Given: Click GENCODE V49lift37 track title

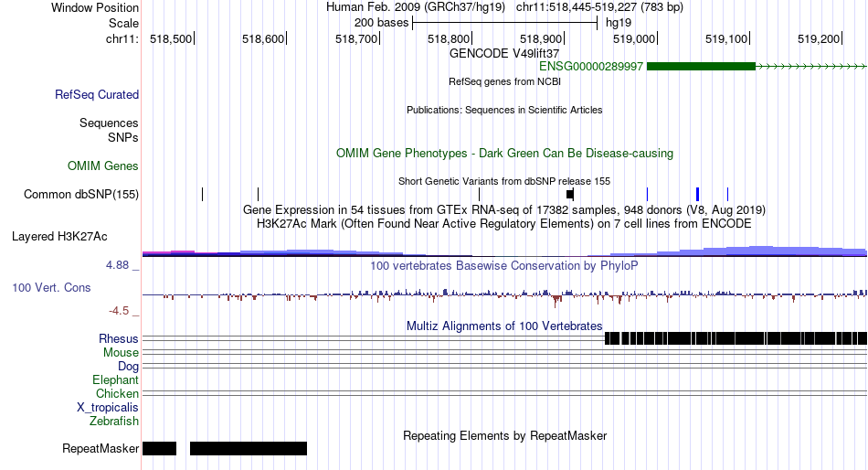Looking at the screenshot, I should click(504, 54).
